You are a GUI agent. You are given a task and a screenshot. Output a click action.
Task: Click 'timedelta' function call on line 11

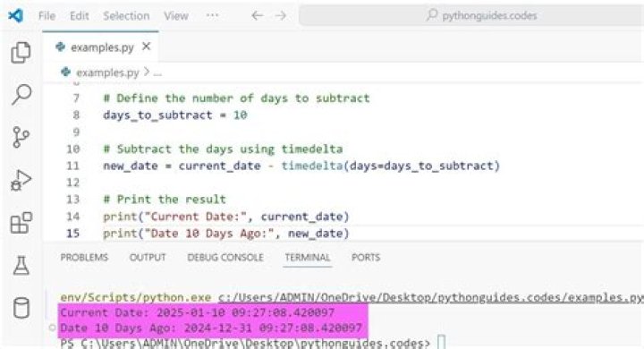[x=312, y=166]
